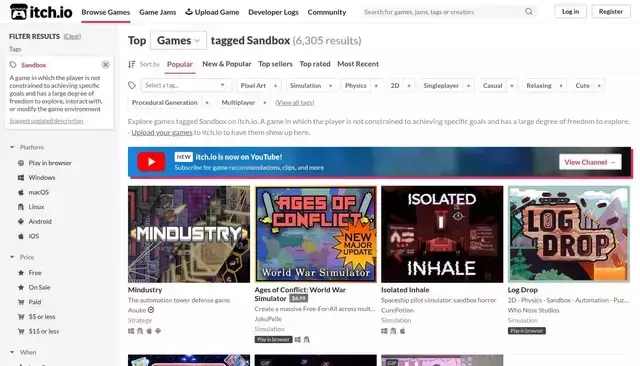This screenshot has height=366, width=640.
Task: Click the Android icon in the sidebar
Action: point(21,222)
